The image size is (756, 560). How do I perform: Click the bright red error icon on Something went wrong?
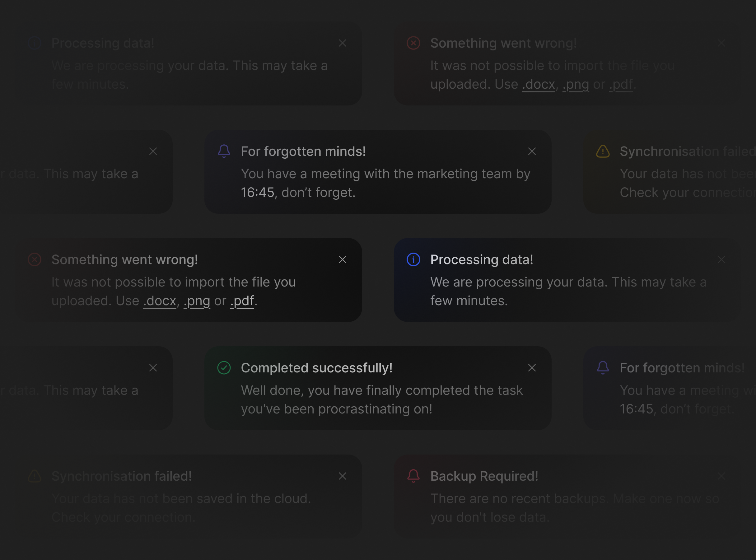pyautogui.click(x=413, y=43)
